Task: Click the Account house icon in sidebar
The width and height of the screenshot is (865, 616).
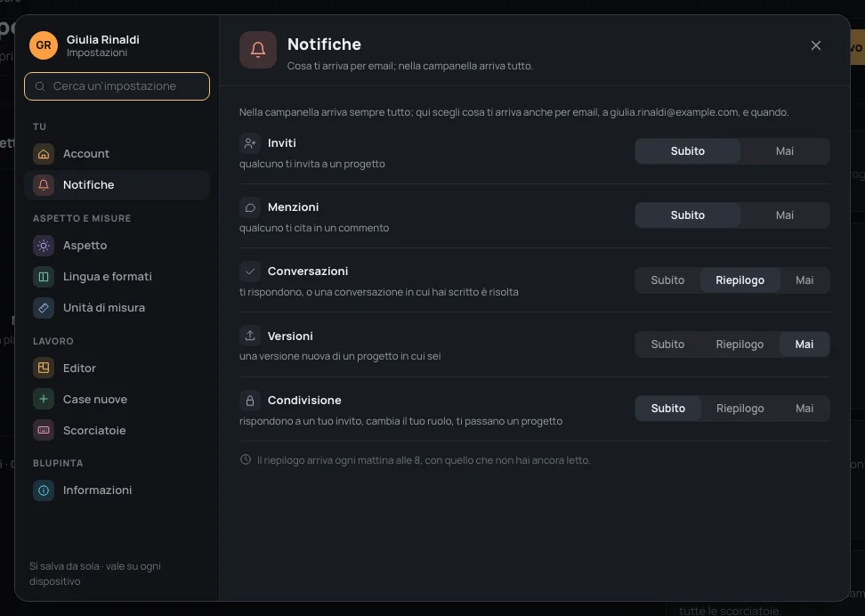Action: [x=44, y=154]
